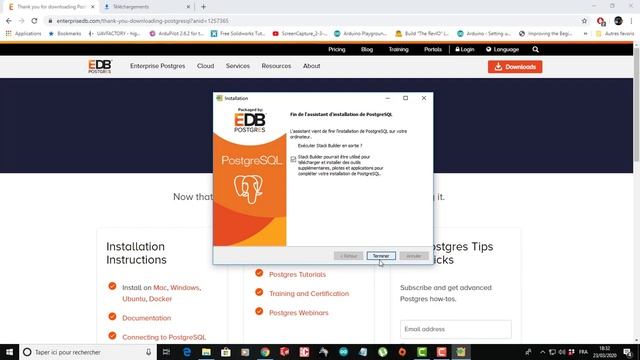
Task: Click the FRA keyboard language indicator
Action: pyautogui.click(x=583, y=352)
